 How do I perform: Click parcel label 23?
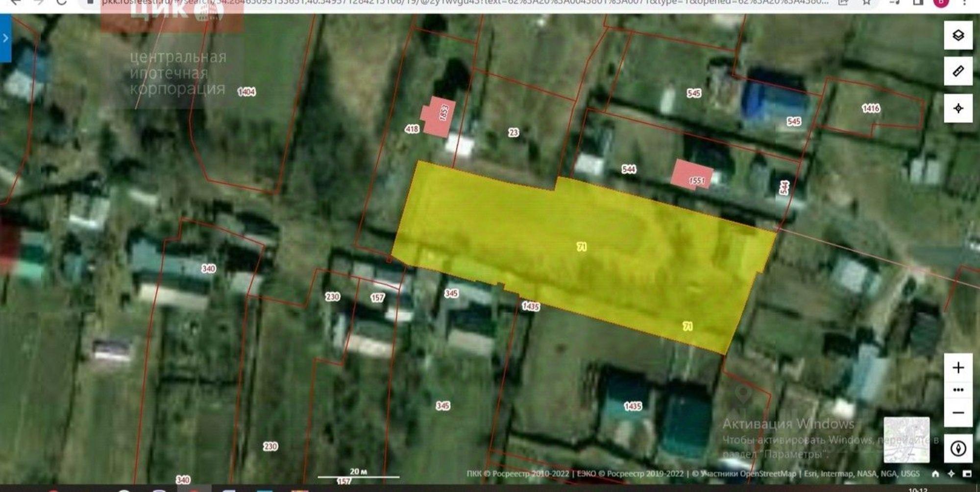click(x=513, y=133)
